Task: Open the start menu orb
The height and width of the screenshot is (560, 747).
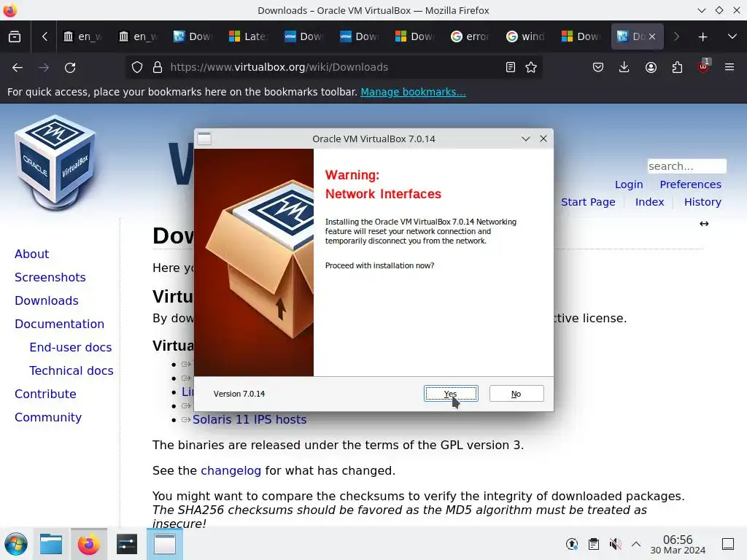Action: [x=16, y=544]
